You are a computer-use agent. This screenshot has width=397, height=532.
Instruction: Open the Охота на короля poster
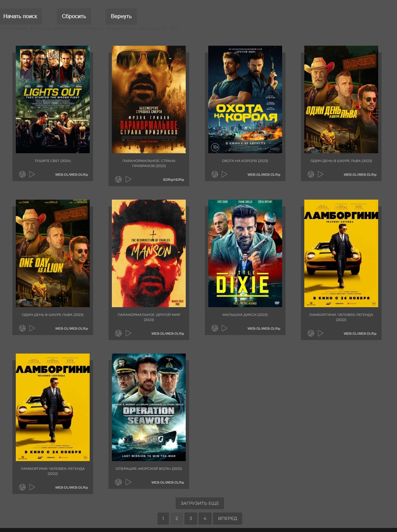pyautogui.click(x=245, y=99)
